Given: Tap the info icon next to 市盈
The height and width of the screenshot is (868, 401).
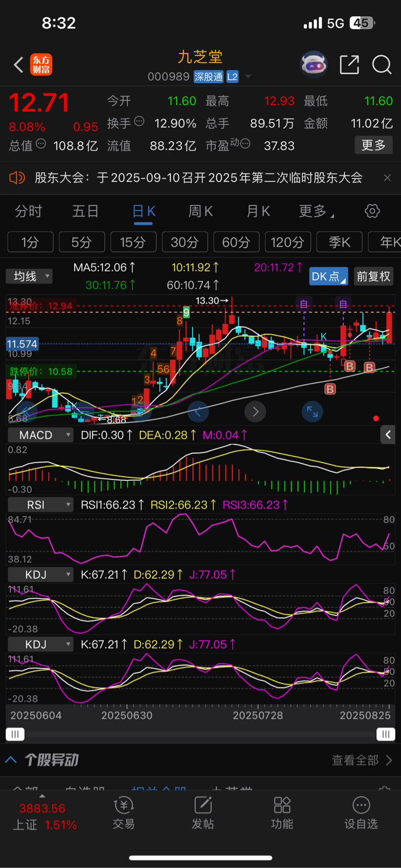Looking at the screenshot, I should pyautogui.click(x=245, y=144).
